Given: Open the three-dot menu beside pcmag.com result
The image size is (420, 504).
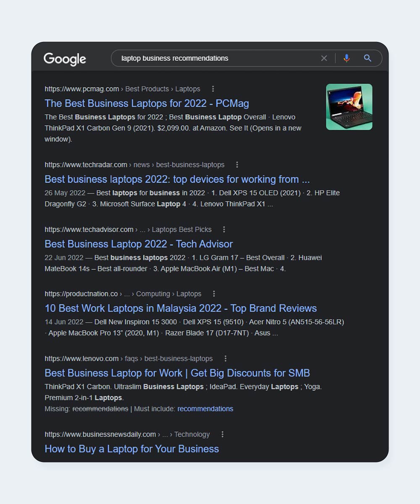Looking at the screenshot, I should click(213, 89).
